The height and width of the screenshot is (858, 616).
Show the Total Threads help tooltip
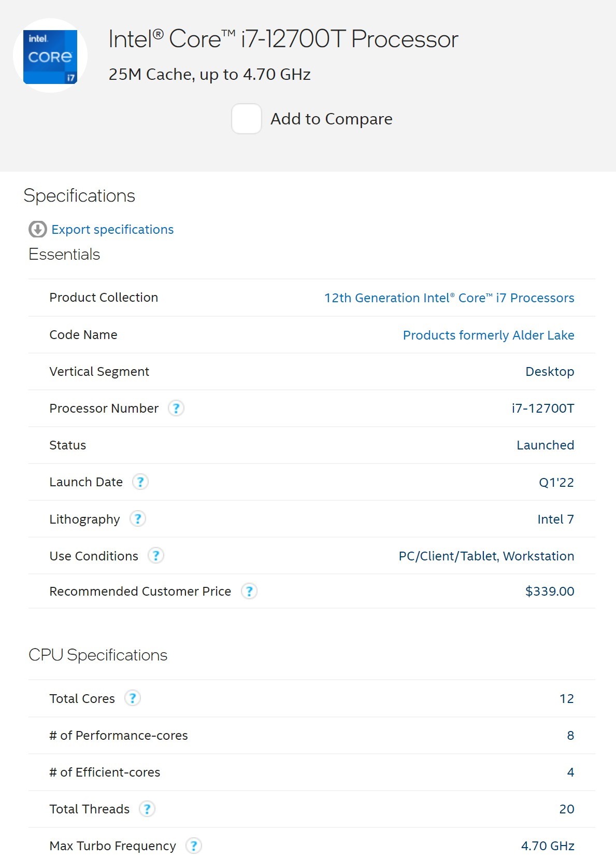[x=147, y=809]
